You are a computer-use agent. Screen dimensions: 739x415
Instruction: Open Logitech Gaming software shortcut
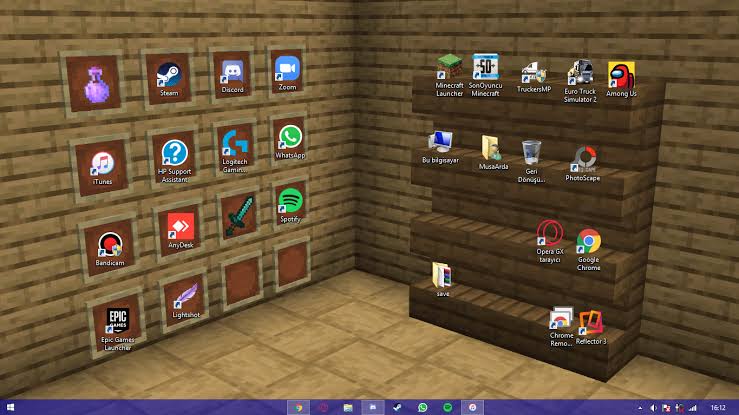[235, 152]
